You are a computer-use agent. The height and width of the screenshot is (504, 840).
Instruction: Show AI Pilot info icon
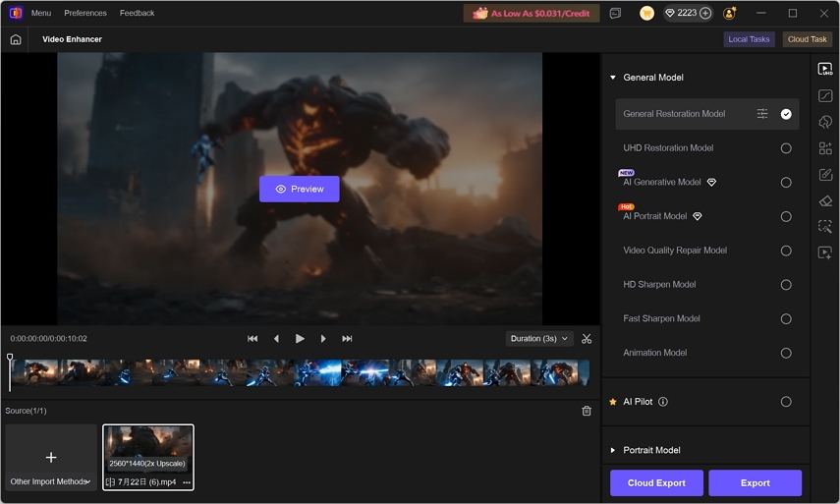pyautogui.click(x=663, y=402)
